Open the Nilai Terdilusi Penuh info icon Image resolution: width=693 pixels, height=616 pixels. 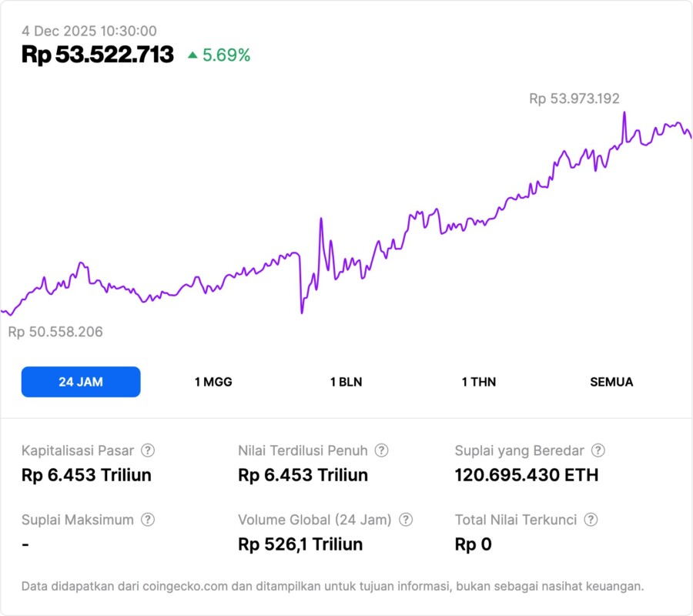click(381, 450)
